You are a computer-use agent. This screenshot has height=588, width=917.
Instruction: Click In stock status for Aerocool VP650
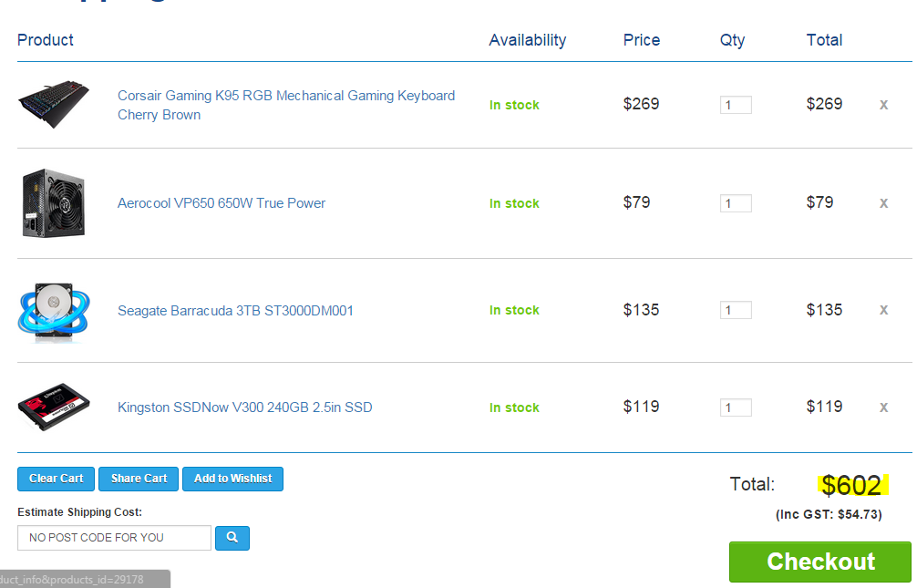pyautogui.click(x=514, y=203)
